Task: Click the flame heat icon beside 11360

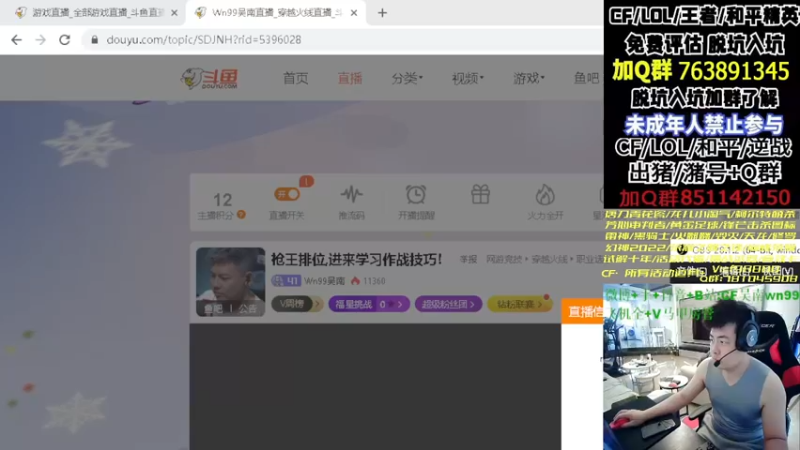Action: [356, 281]
